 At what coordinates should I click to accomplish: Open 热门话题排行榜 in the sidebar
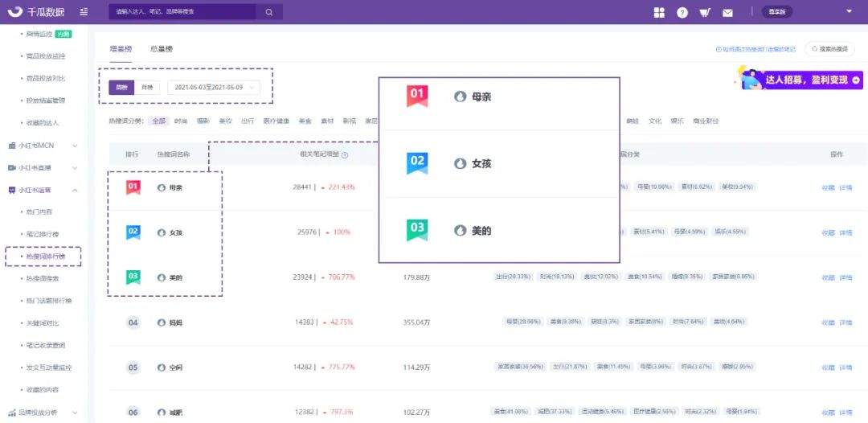47,301
